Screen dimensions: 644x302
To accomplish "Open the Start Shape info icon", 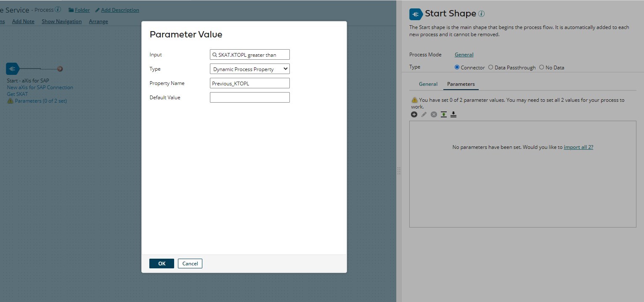I will click(x=481, y=13).
